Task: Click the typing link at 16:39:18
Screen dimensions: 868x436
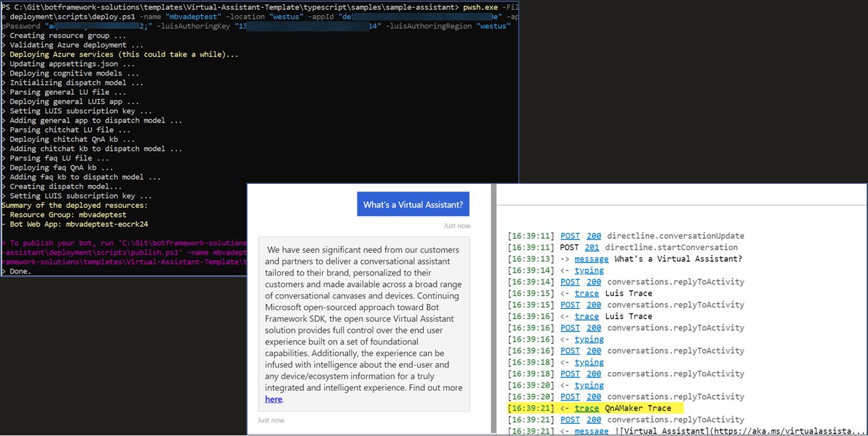Action: click(589, 362)
